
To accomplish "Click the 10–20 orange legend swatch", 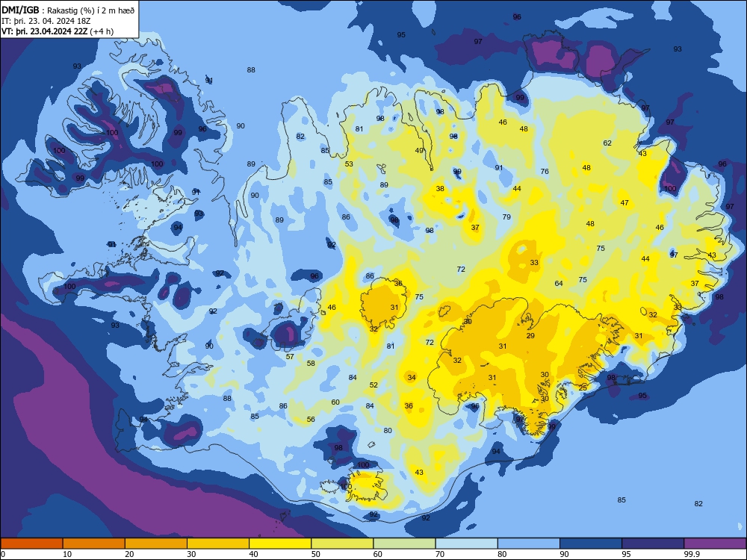I will [94, 544].
